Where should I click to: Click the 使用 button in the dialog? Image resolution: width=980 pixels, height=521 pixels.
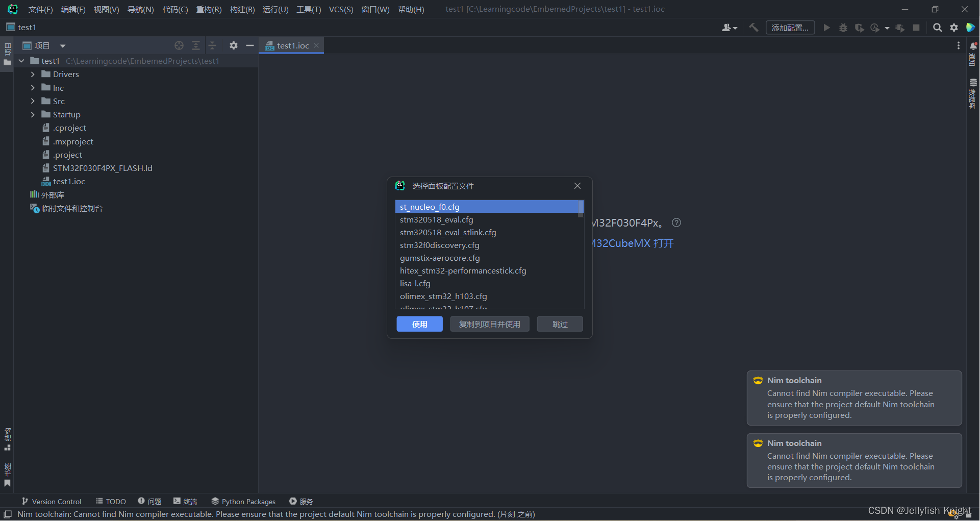pyautogui.click(x=419, y=324)
